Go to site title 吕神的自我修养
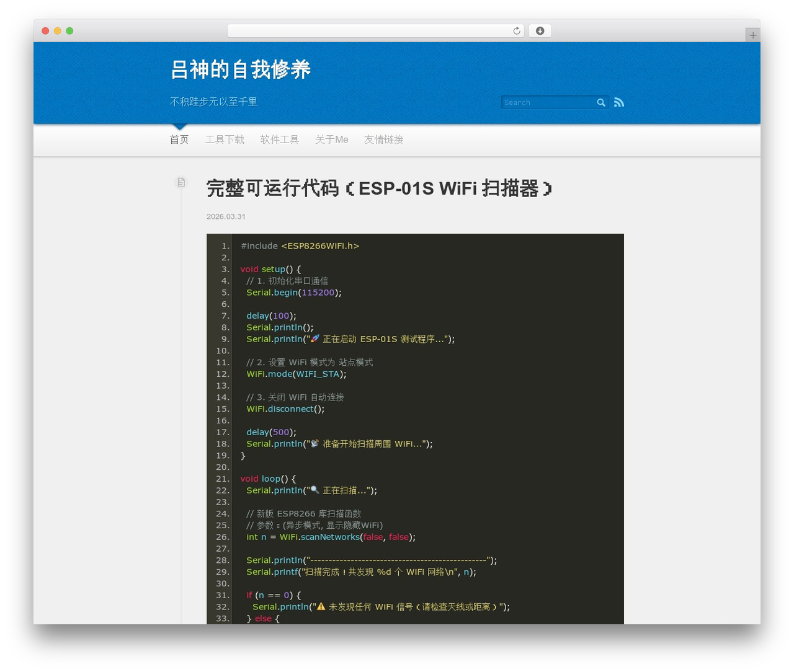 pos(241,69)
